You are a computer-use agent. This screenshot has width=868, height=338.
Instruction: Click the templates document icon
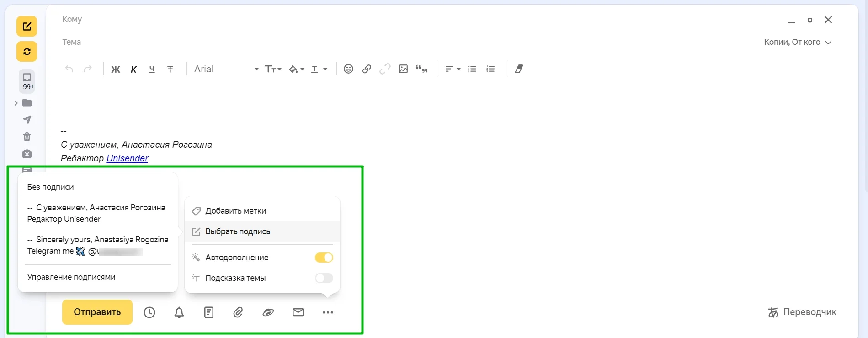209,312
